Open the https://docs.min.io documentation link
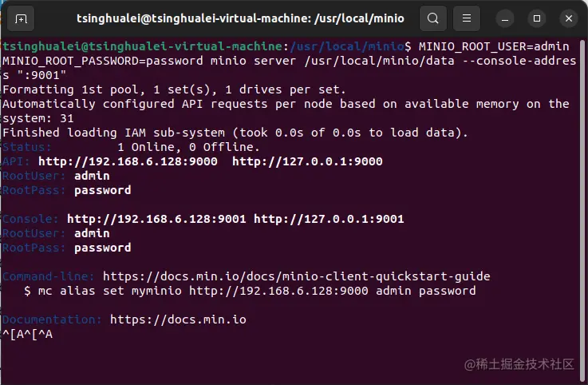Viewport: 588px width, 385px height. pos(178,320)
